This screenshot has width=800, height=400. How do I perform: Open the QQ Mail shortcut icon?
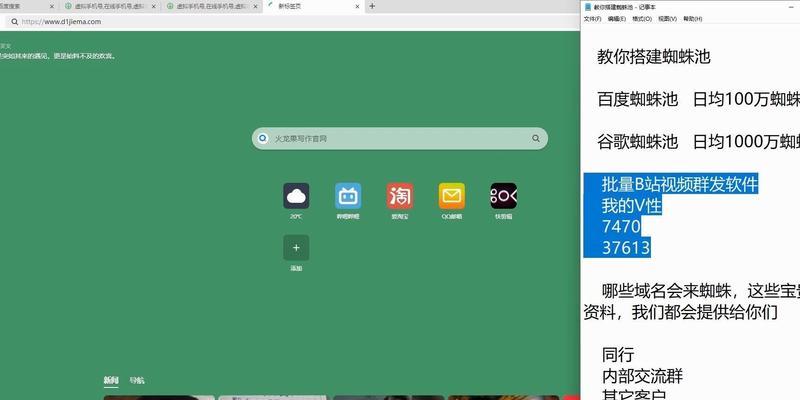click(452, 196)
